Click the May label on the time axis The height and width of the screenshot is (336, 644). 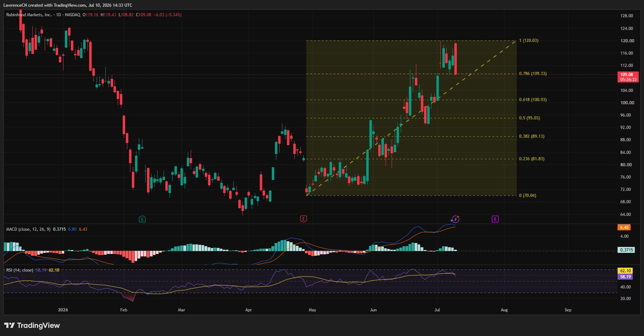[312, 310]
